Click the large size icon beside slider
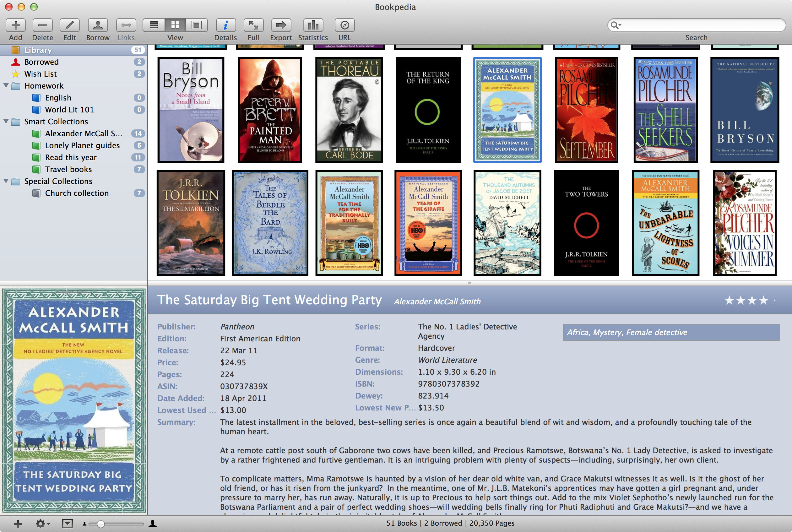This screenshot has width=792, height=532. [153, 524]
